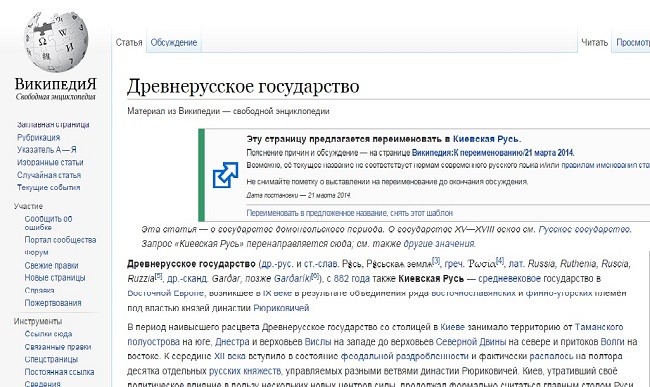Click the Древнерусское государство page title

click(243, 87)
